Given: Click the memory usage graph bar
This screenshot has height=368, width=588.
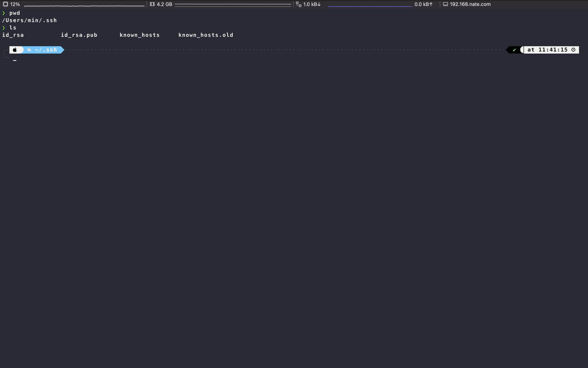Looking at the screenshot, I should tap(233, 5).
